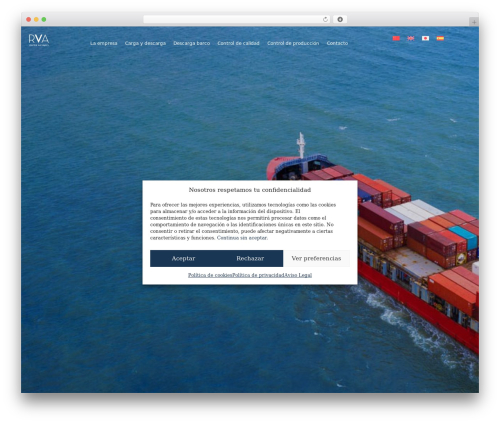Click the browser download icon
This screenshot has width=500, height=423.
coord(340,20)
